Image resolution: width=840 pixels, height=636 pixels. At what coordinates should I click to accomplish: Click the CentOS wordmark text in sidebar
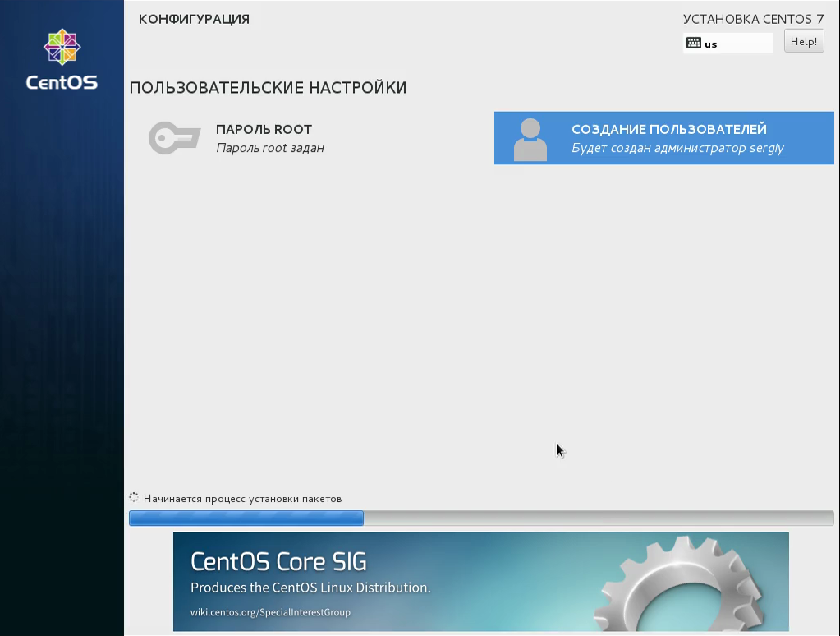tap(62, 83)
